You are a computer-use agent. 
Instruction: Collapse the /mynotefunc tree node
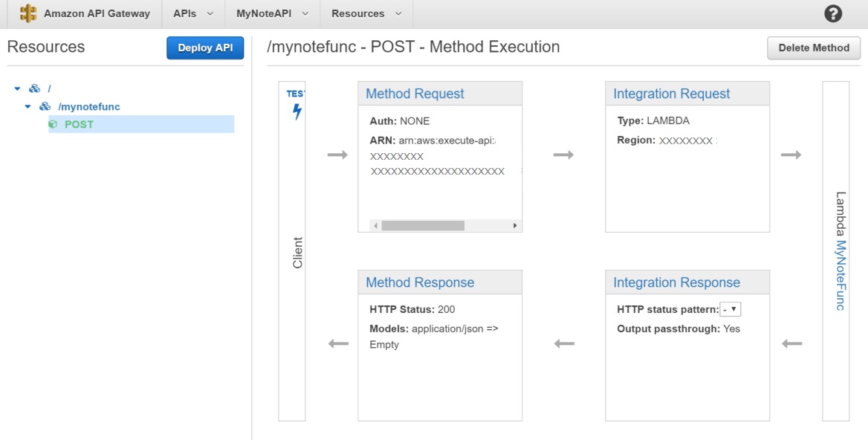click(27, 107)
